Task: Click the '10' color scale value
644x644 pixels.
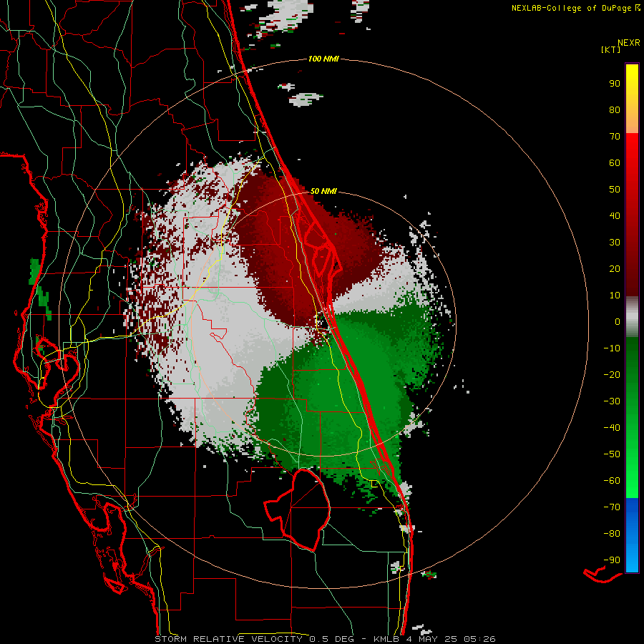Action: (615, 296)
